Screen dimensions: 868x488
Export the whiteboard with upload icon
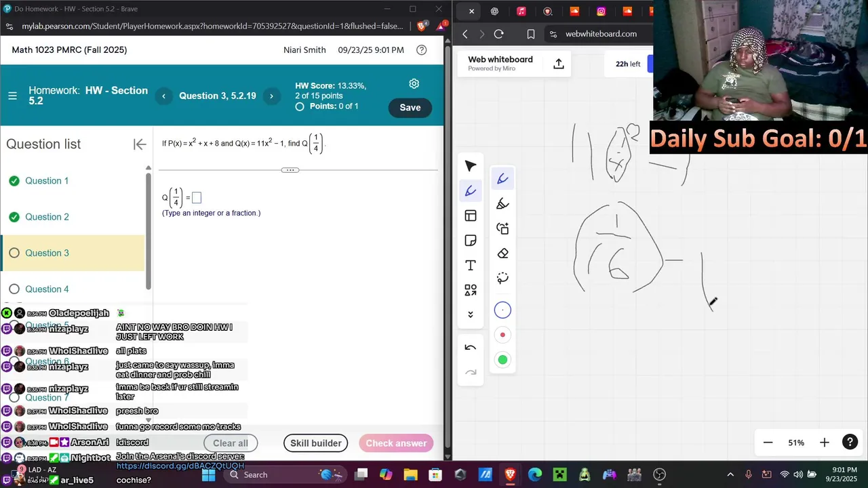[x=559, y=64]
